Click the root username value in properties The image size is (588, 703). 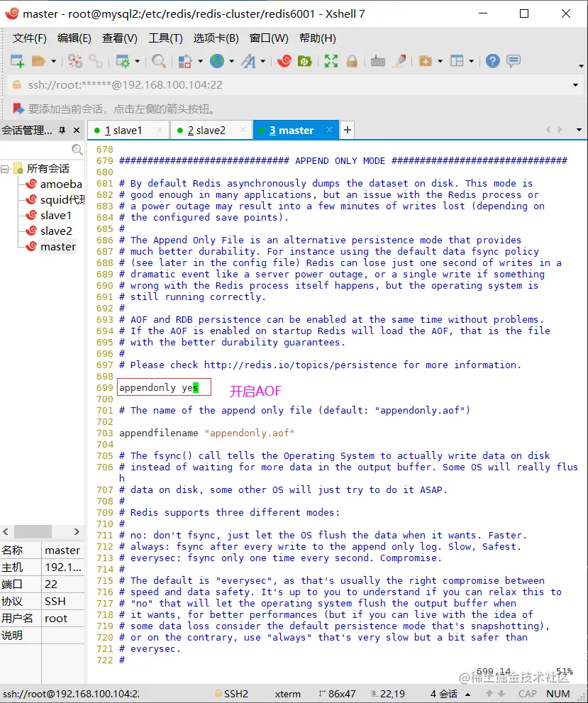[x=56, y=619]
